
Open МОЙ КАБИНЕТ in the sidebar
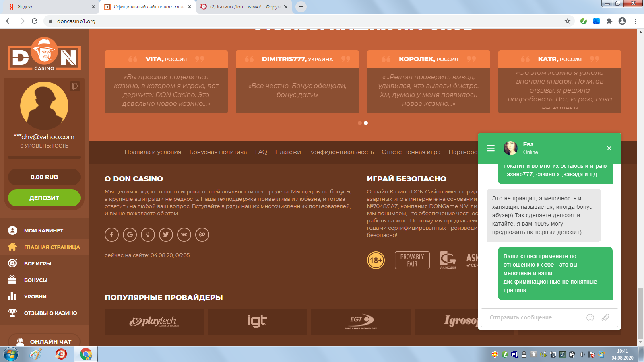[43, 230]
